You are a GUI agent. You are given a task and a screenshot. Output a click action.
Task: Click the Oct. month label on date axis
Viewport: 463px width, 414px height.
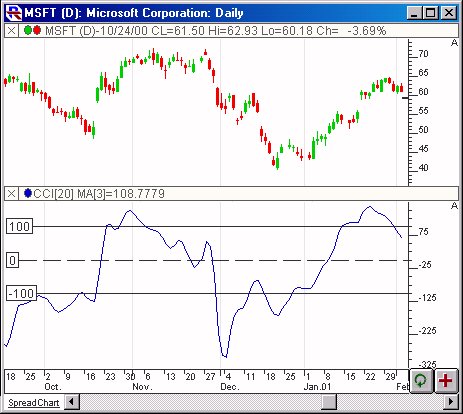53,387
